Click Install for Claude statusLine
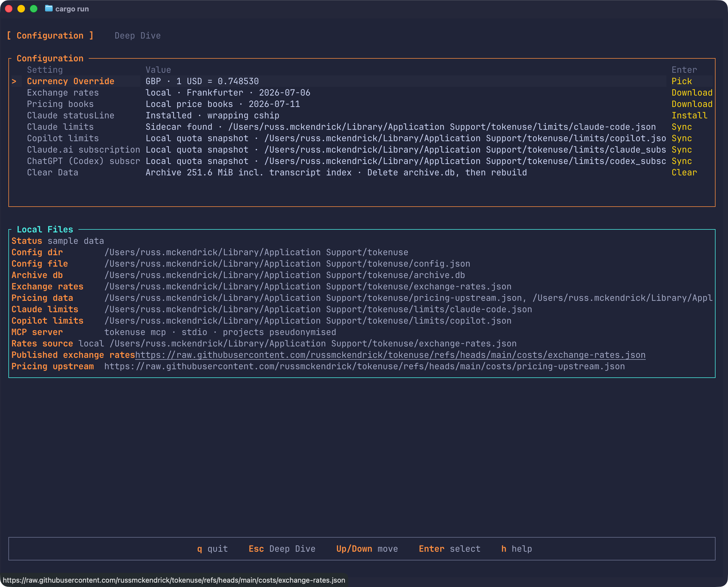This screenshot has width=728, height=587. 689,115
